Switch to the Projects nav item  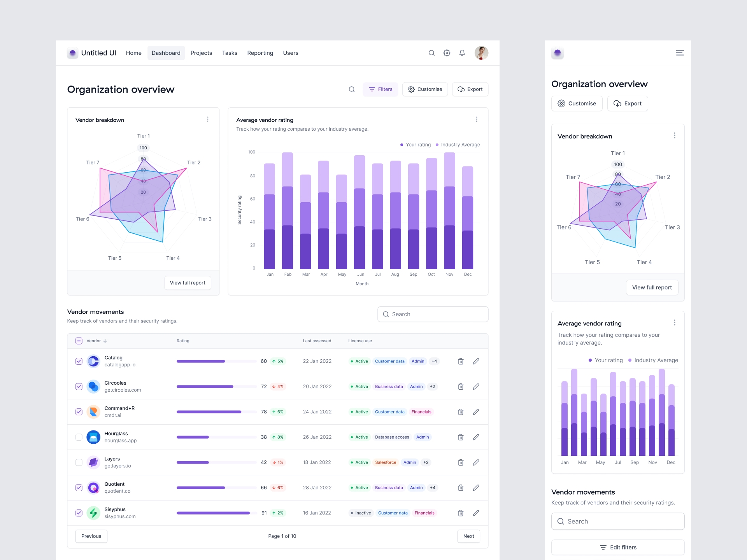[x=201, y=53]
